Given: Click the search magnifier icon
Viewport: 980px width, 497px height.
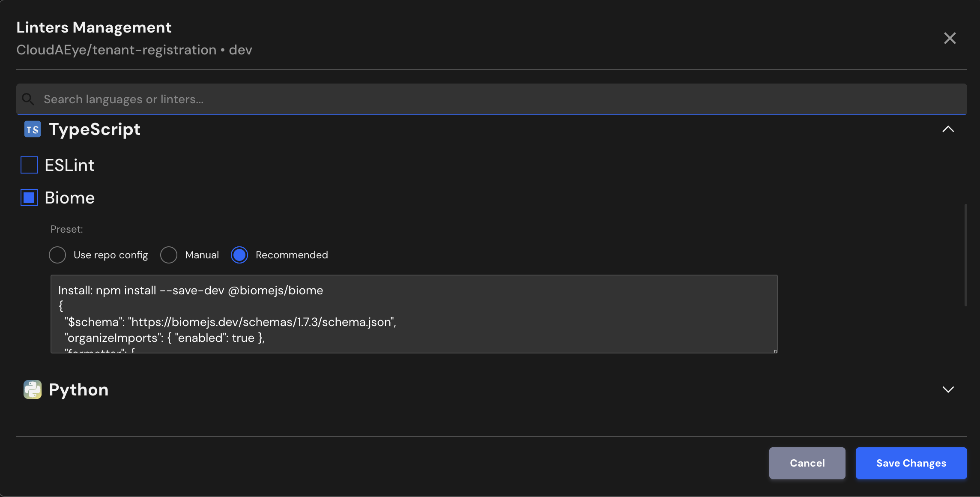Looking at the screenshot, I should (x=28, y=99).
